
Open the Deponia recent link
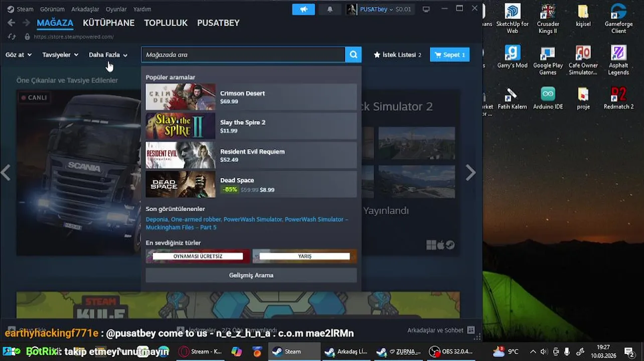(157, 219)
